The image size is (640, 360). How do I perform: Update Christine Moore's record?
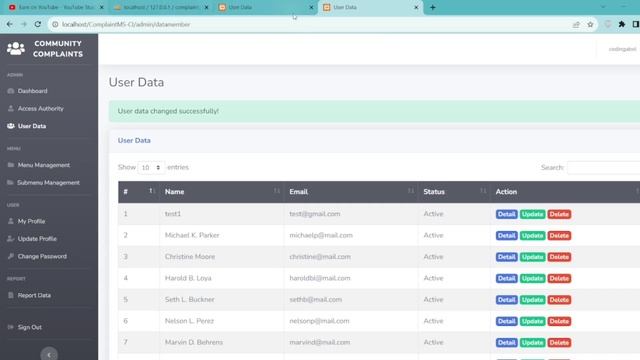pos(532,257)
